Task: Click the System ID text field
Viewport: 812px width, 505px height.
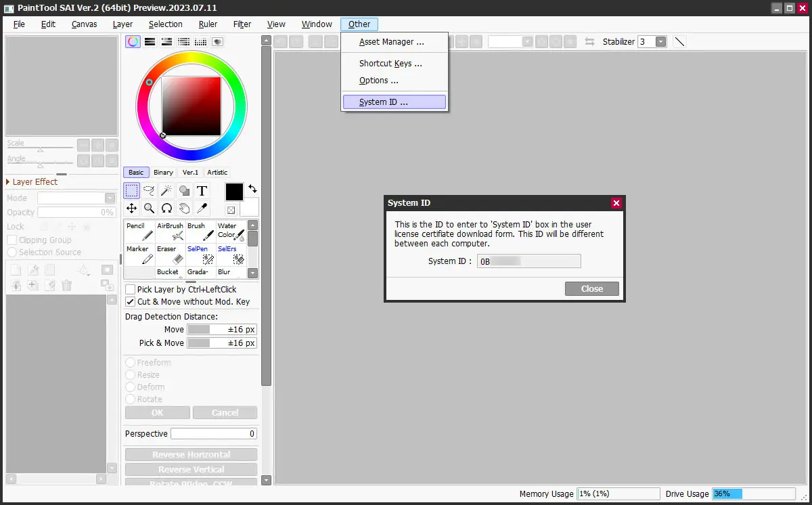Action: pyautogui.click(x=528, y=261)
